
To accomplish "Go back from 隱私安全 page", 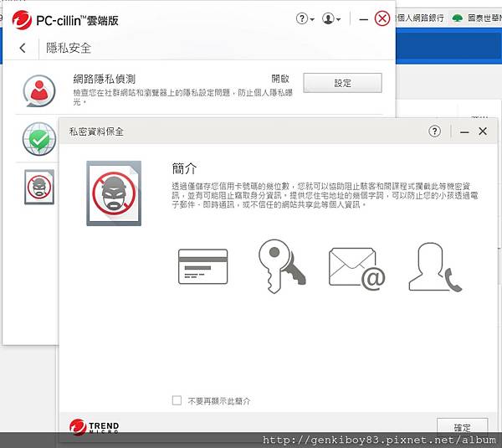I will pyautogui.click(x=23, y=48).
